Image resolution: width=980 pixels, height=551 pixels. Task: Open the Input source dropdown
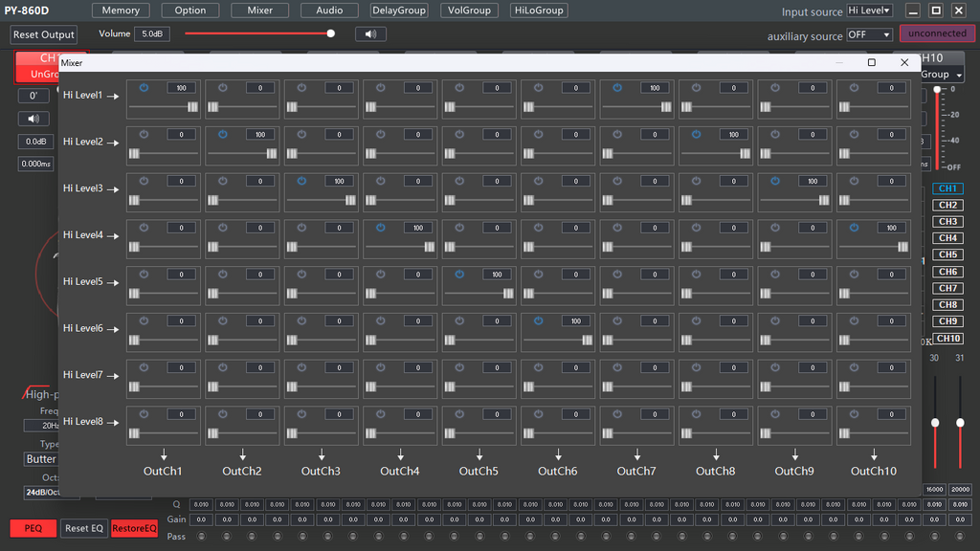[x=869, y=11]
